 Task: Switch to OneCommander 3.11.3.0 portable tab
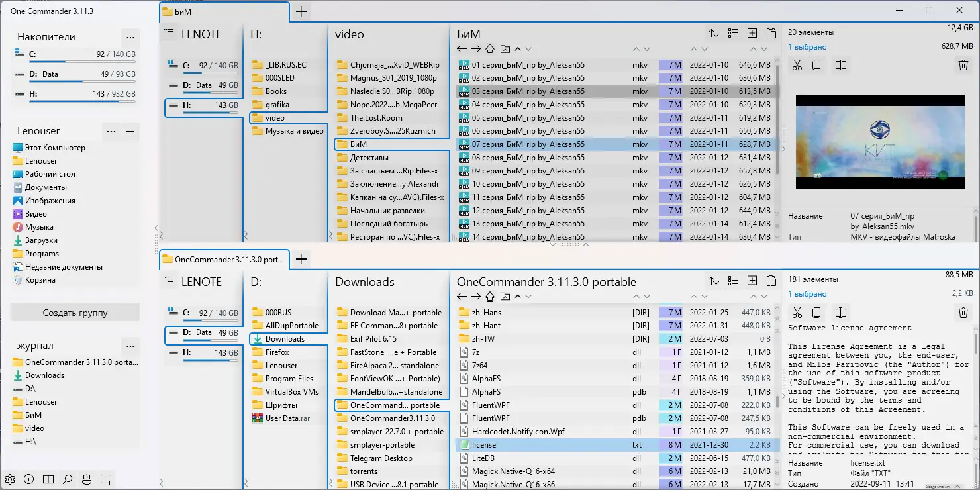224,259
